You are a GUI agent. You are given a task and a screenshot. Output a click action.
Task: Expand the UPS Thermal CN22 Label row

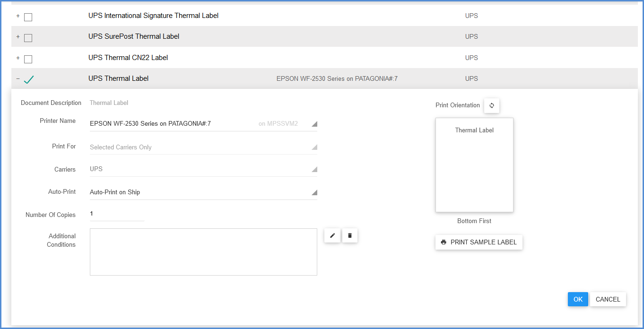(x=18, y=58)
